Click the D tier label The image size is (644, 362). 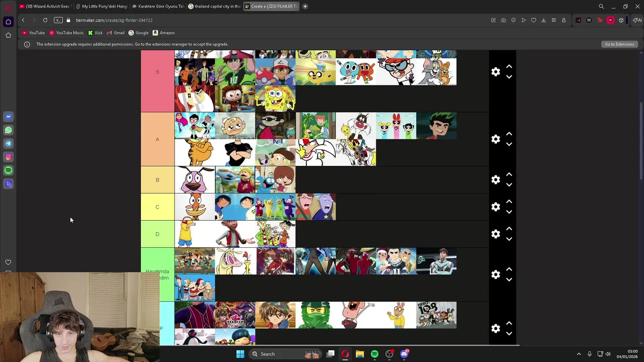pos(157,234)
